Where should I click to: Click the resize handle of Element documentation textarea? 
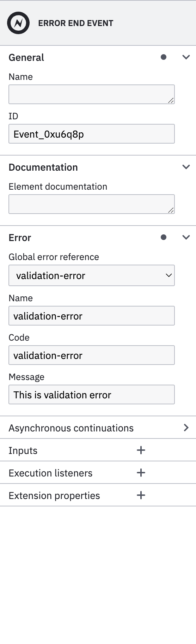coord(171,210)
